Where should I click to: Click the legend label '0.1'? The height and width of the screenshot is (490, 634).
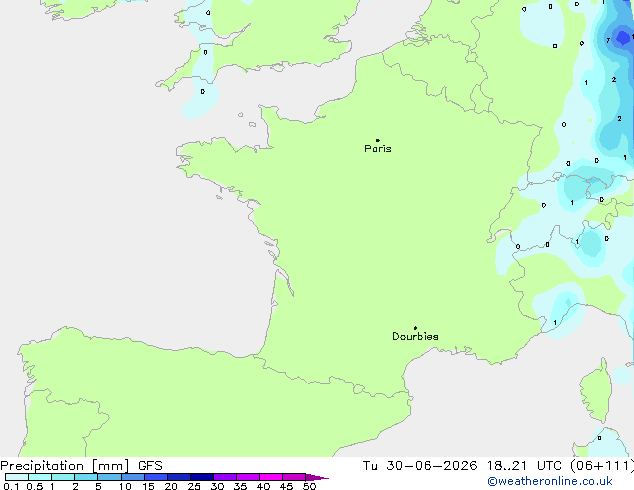[11, 486]
